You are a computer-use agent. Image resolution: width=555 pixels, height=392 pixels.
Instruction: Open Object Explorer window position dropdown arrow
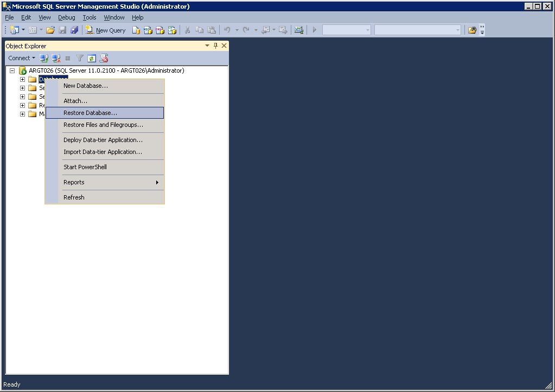207,46
